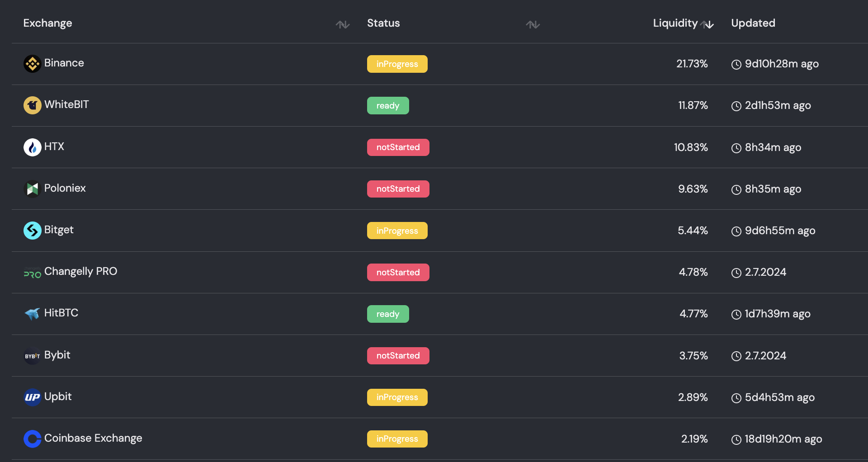Viewport: 868px width, 462px height.
Task: Click the clock icon in the Binance row
Action: (736, 65)
